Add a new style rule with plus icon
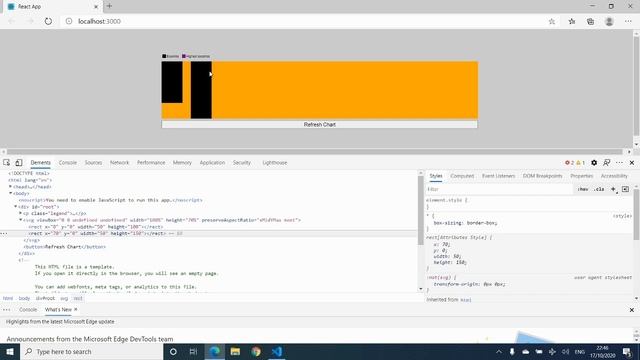Viewport: 640px width, 360px height. coord(613,189)
